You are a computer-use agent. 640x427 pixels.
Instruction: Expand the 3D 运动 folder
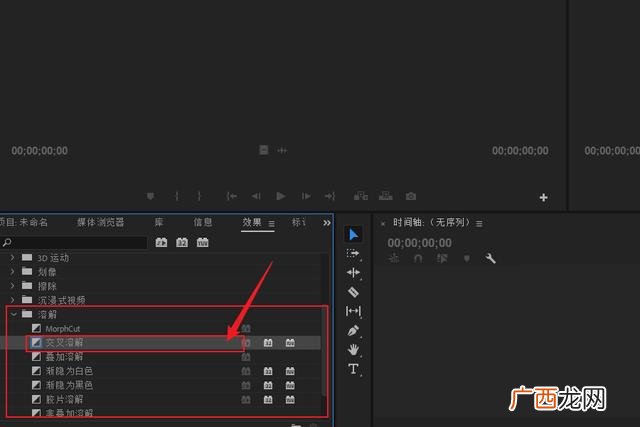(x=12, y=258)
